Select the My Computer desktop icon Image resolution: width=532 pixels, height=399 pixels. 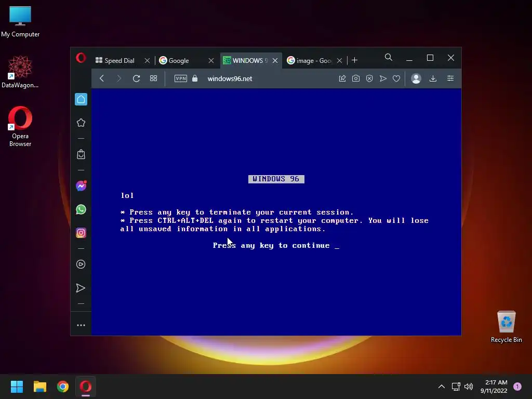tap(20, 21)
